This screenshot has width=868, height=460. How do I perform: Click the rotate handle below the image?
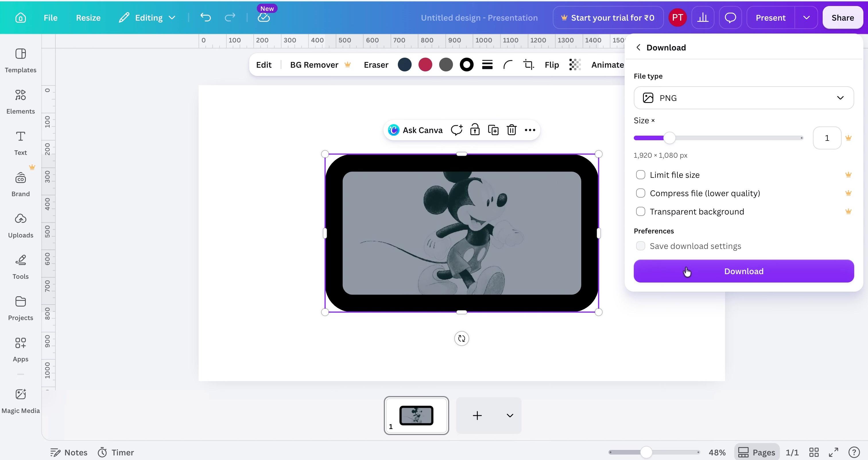462,338
